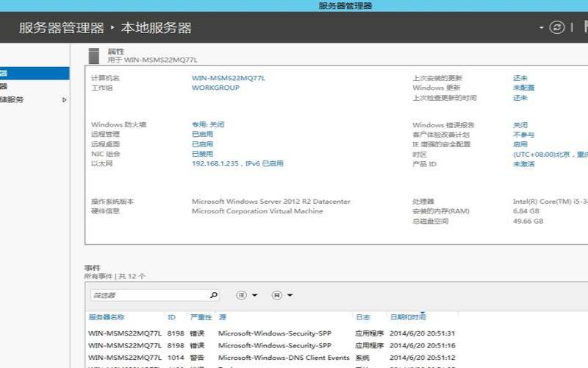Click customer experience program status link
The height and width of the screenshot is (368, 588).
[524, 135]
